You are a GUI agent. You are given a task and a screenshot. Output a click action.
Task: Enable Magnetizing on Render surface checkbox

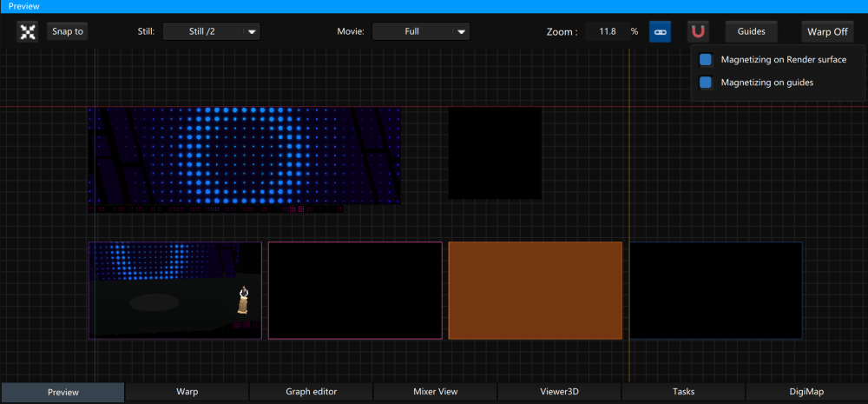click(x=706, y=60)
